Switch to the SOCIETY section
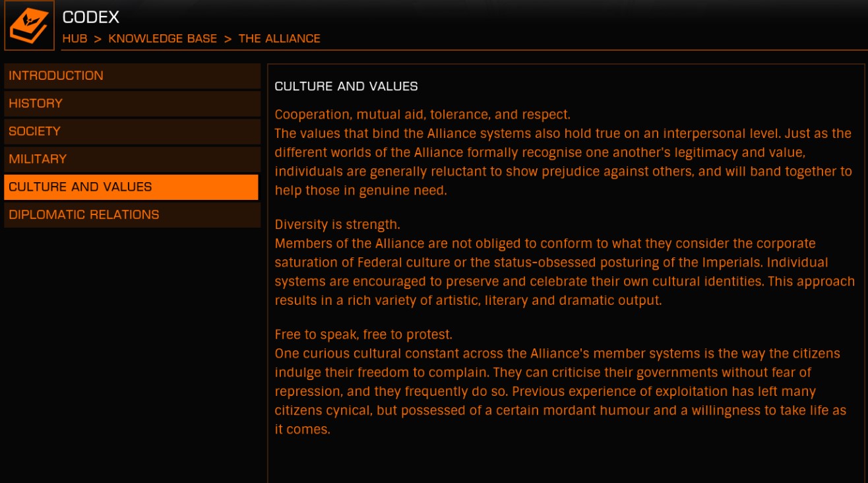This screenshot has height=483, width=868. click(132, 131)
